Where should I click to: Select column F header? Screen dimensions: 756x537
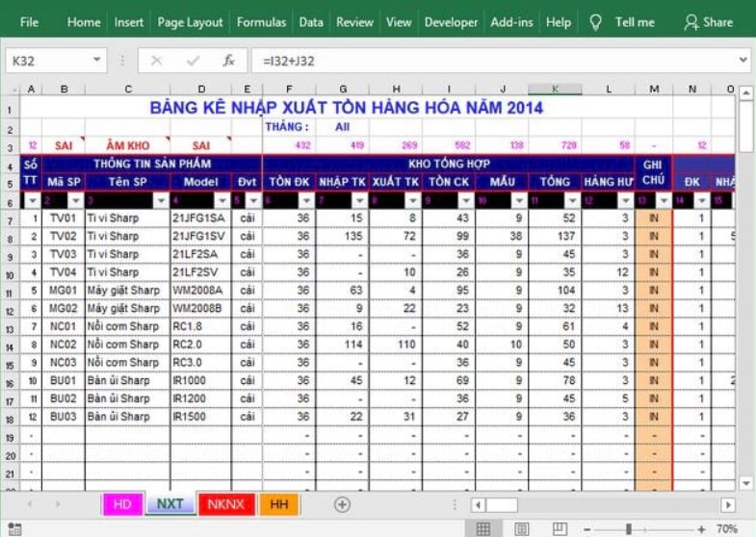coord(289,89)
